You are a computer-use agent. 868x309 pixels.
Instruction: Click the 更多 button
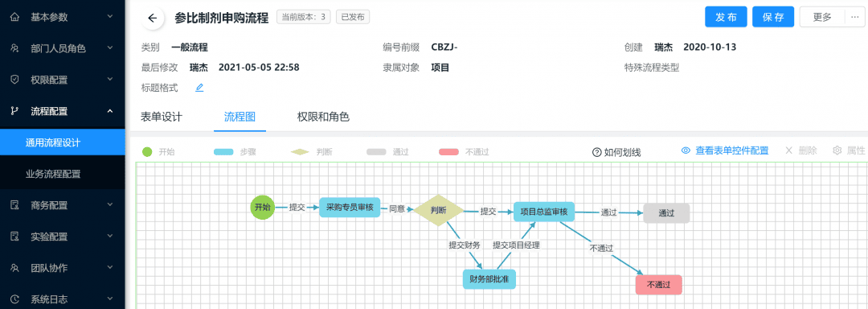coord(823,17)
